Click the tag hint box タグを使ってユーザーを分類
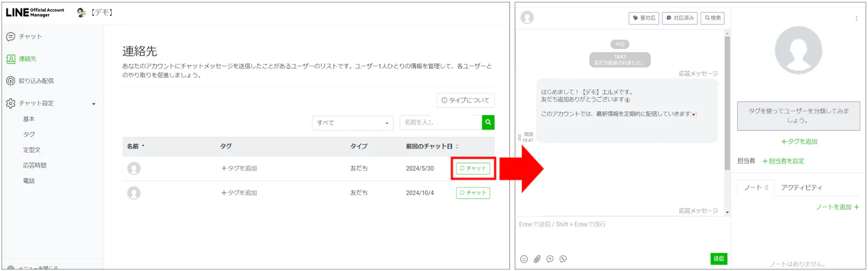The width and height of the screenshot is (868, 271). [x=799, y=116]
